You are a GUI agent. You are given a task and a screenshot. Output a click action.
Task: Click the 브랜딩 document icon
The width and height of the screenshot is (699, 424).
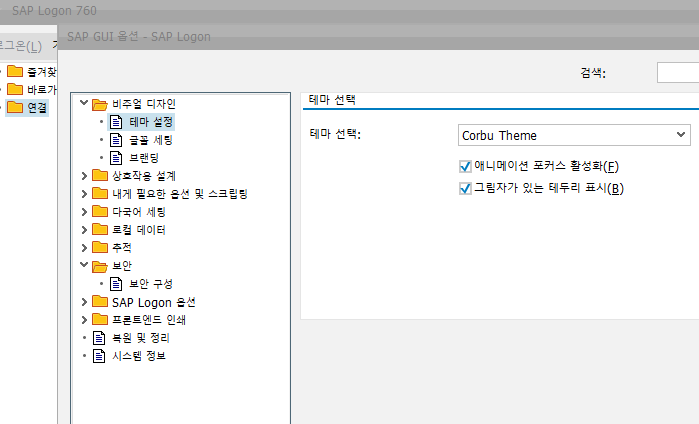(116, 158)
